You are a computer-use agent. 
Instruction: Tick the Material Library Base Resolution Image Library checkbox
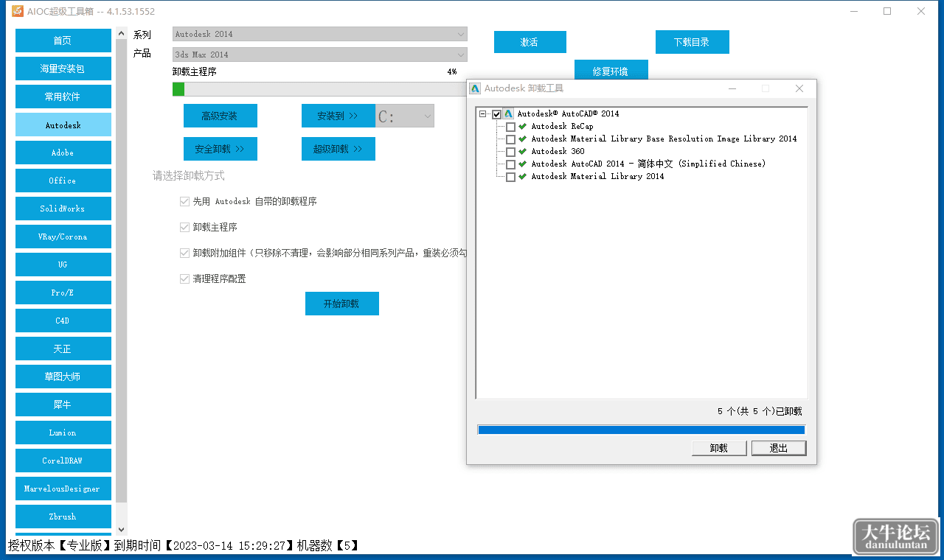click(x=510, y=139)
